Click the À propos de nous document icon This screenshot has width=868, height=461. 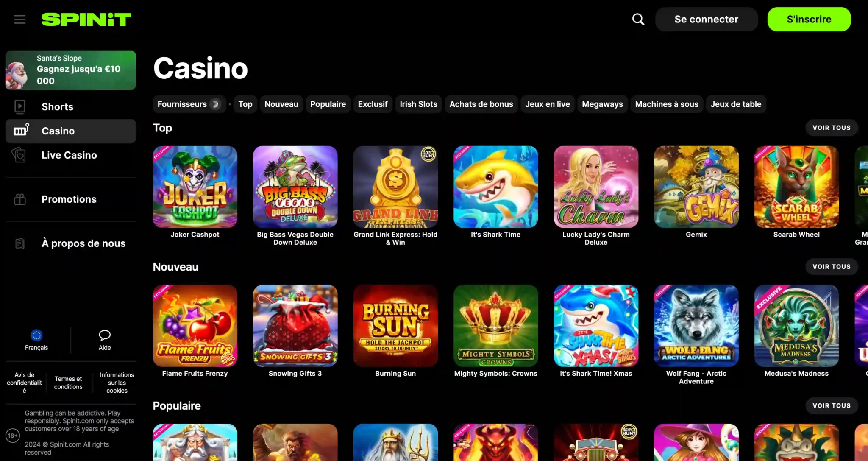20,243
